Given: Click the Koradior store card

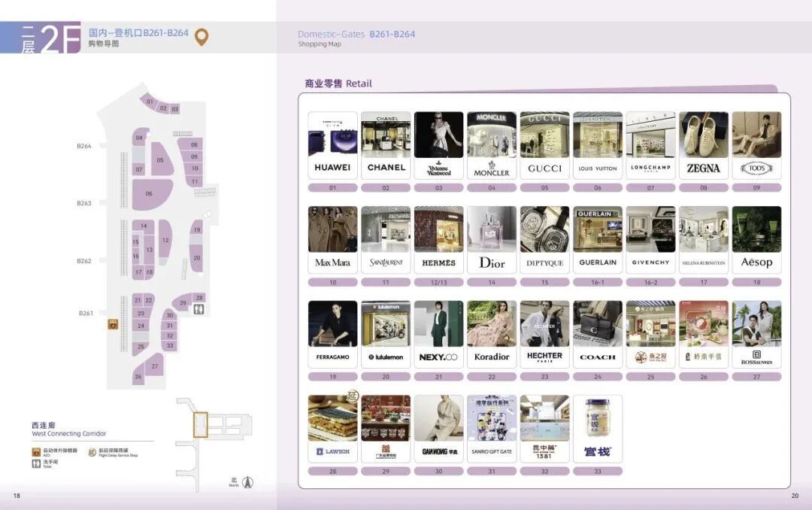Looking at the screenshot, I should [492, 334].
